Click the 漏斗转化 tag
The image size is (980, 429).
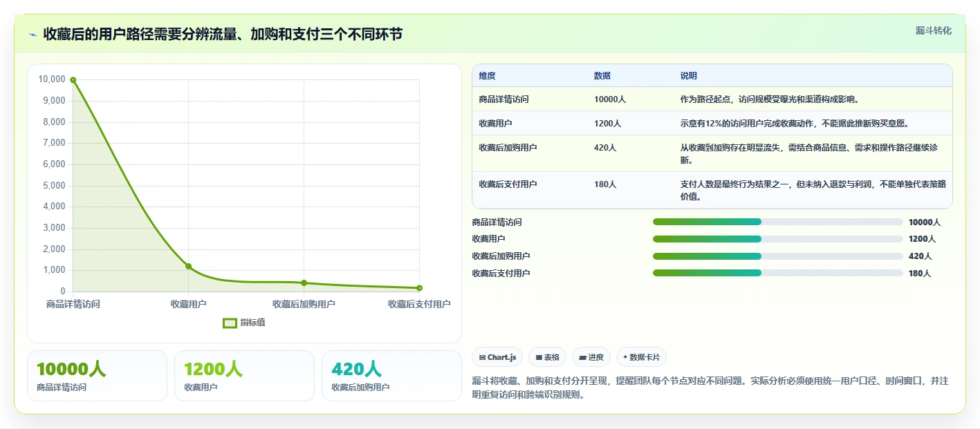pos(933,30)
